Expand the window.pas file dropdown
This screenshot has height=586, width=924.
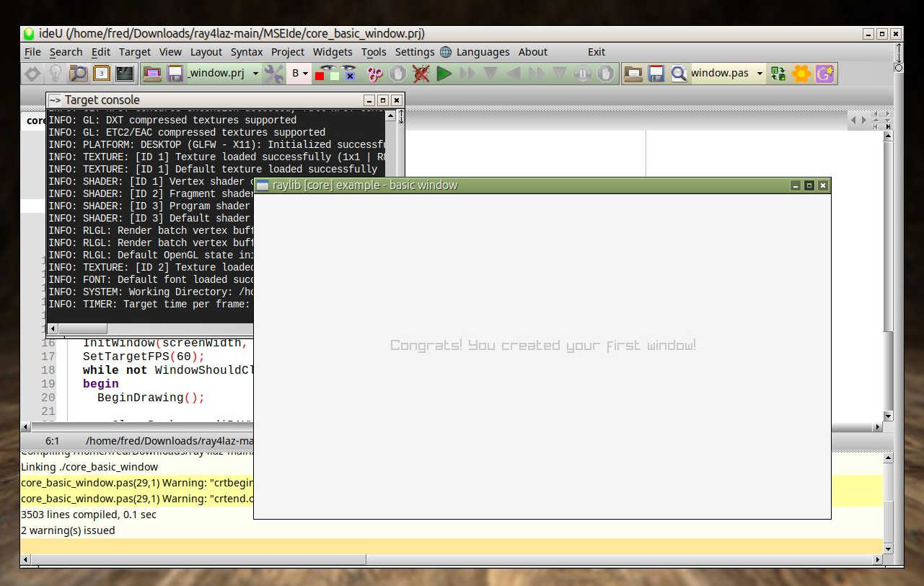tap(760, 74)
